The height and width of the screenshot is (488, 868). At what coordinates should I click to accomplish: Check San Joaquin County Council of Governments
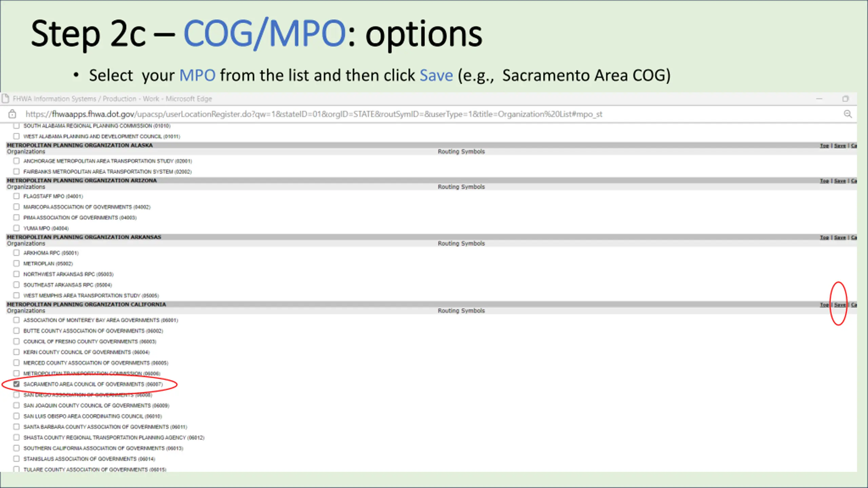coord(16,405)
